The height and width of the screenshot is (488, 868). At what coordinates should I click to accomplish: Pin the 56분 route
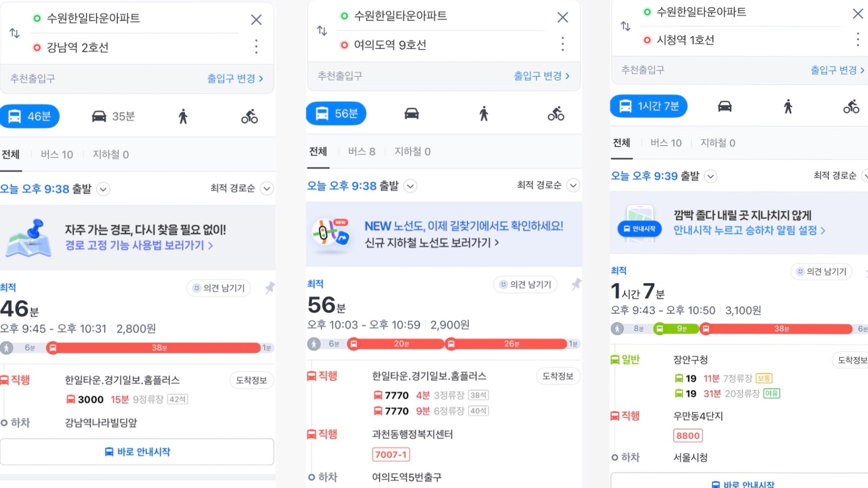click(576, 284)
